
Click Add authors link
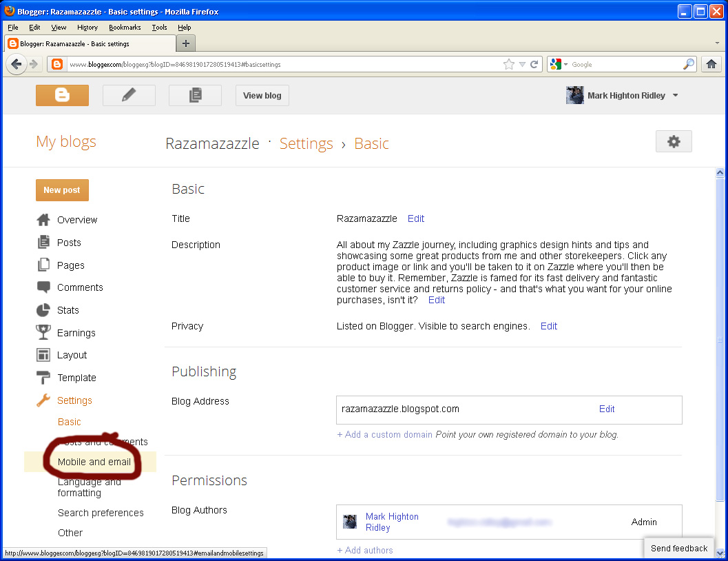tap(365, 550)
